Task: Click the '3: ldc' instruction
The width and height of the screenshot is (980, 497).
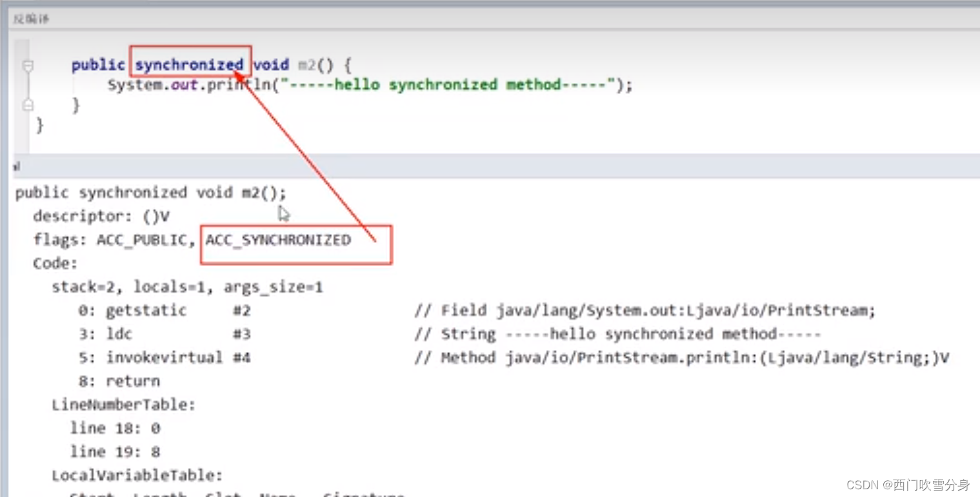Action: coord(106,334)
